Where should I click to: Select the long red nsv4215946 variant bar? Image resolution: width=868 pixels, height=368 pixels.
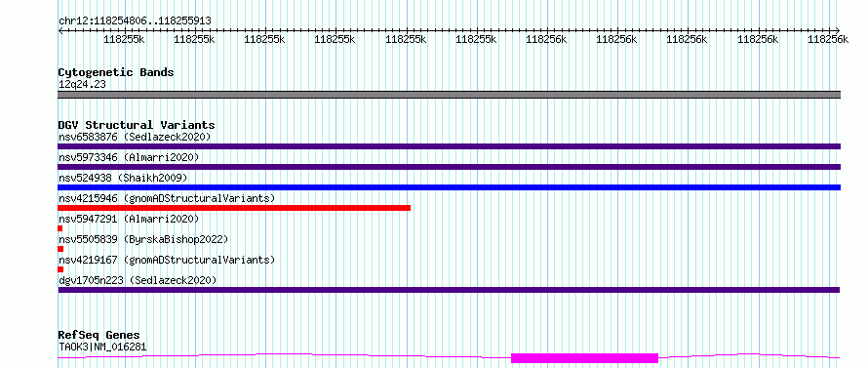(x=234, y=208)
